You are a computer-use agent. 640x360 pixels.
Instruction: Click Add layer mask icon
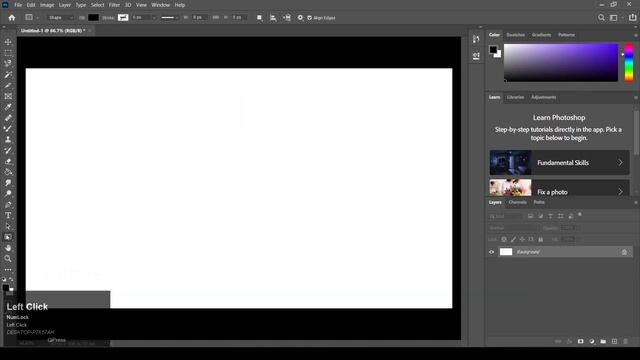[x=580, y=341]
